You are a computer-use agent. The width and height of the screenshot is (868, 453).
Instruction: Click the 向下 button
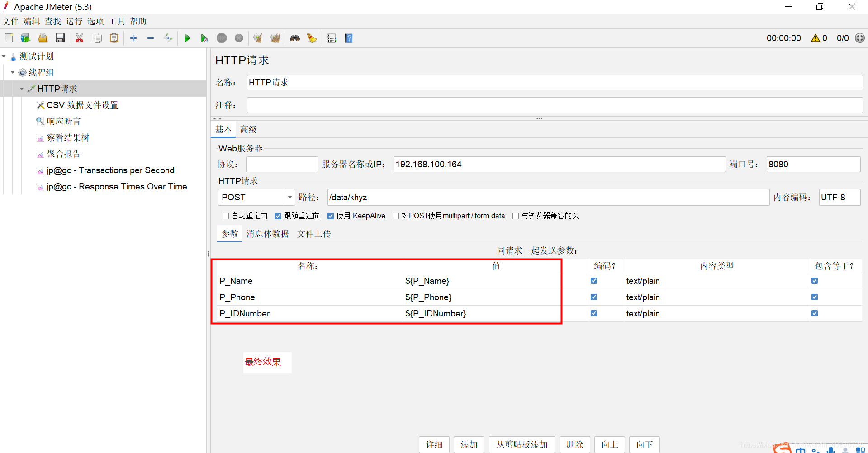[645, 445]
